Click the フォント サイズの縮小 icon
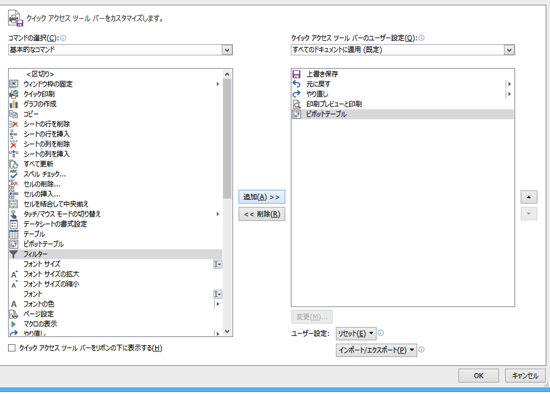Image resolution: width=550 pixels, height=394 pixels. click(13, 284)
